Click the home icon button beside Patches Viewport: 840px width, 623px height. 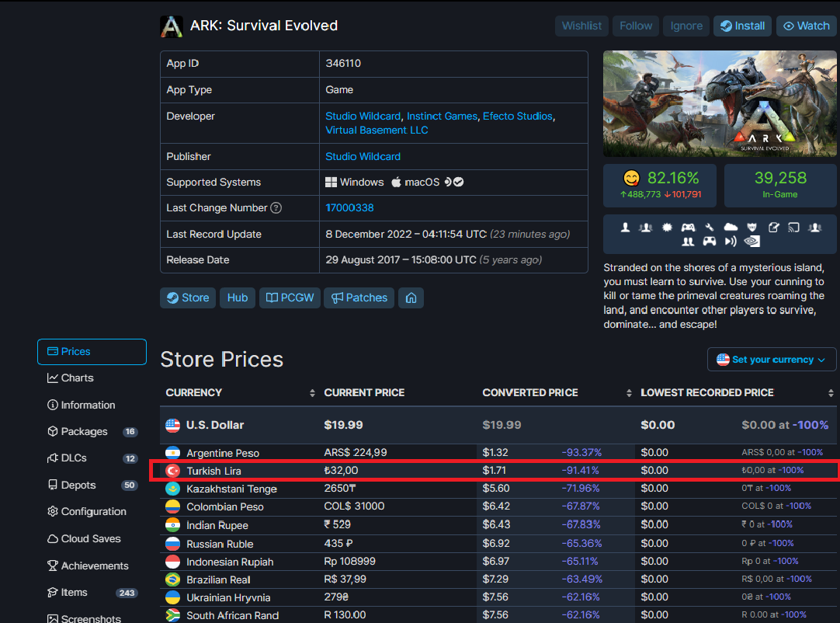pyautogui.click(x=411, y=298)
